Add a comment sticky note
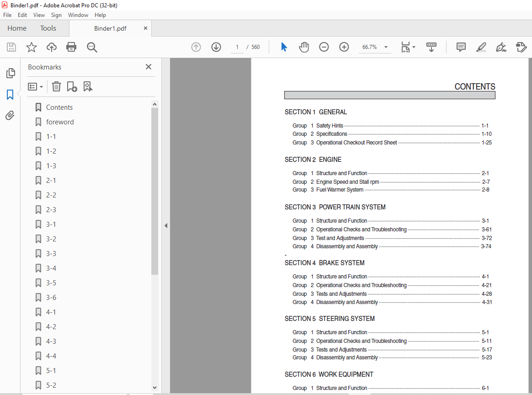 [461, 47]
